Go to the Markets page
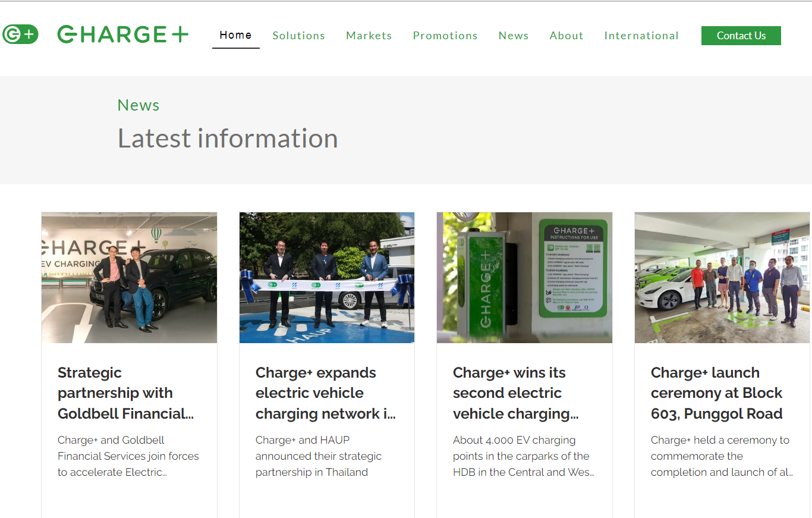 369,36
